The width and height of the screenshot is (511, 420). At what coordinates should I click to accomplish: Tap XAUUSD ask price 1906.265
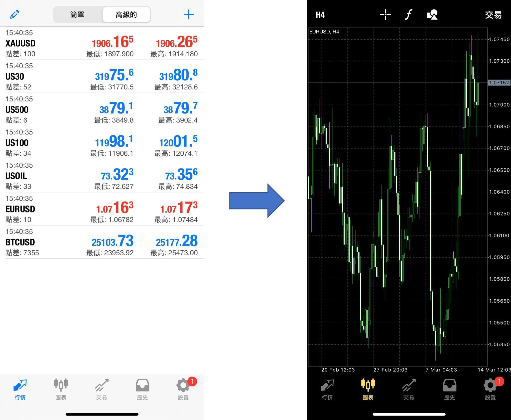(x=177, y=42)
